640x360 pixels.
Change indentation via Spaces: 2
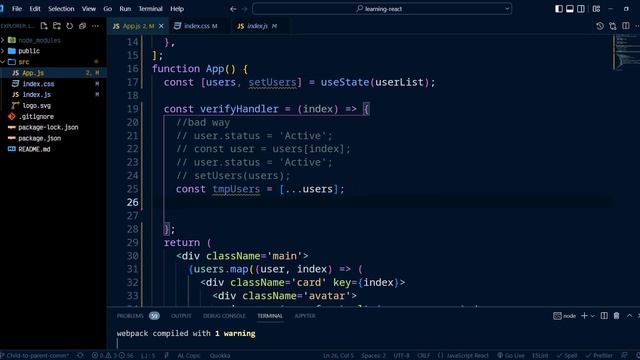tap(373, 356)
